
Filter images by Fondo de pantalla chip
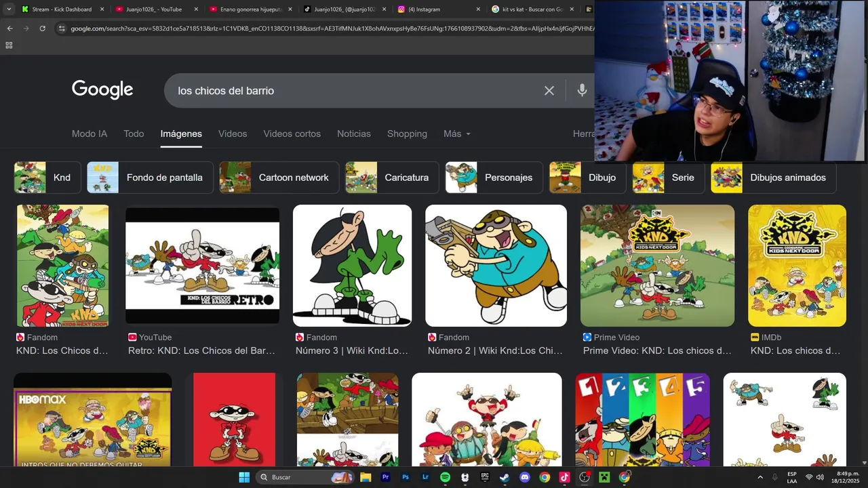[150, 178]
